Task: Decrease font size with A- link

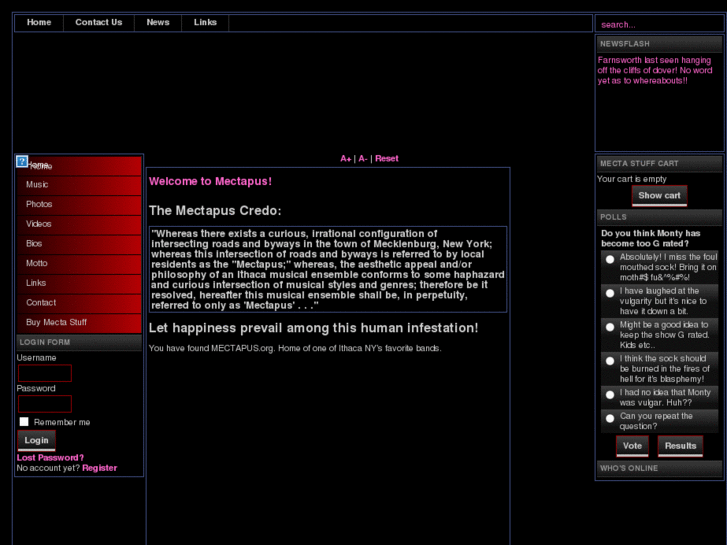Action: (x=363, y=159)
